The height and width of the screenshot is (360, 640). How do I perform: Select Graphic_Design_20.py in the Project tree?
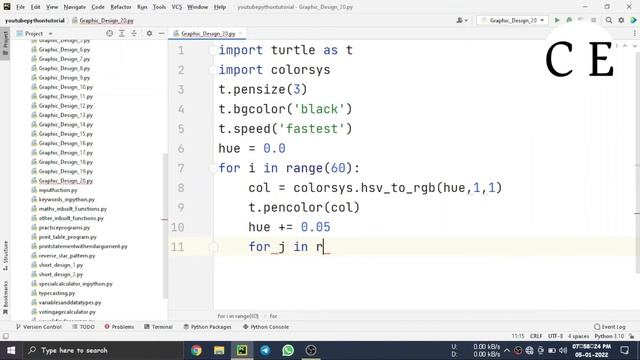tap(62, 181)
